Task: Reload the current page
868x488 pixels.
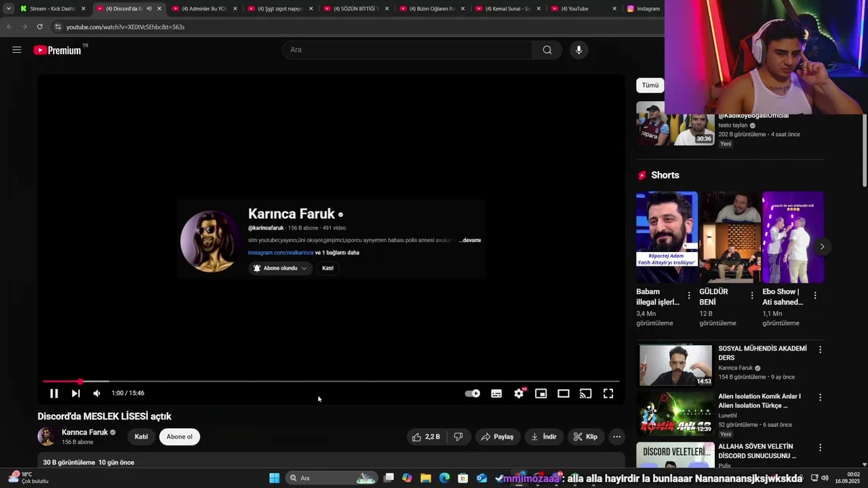Action: [x=39, y=26]
